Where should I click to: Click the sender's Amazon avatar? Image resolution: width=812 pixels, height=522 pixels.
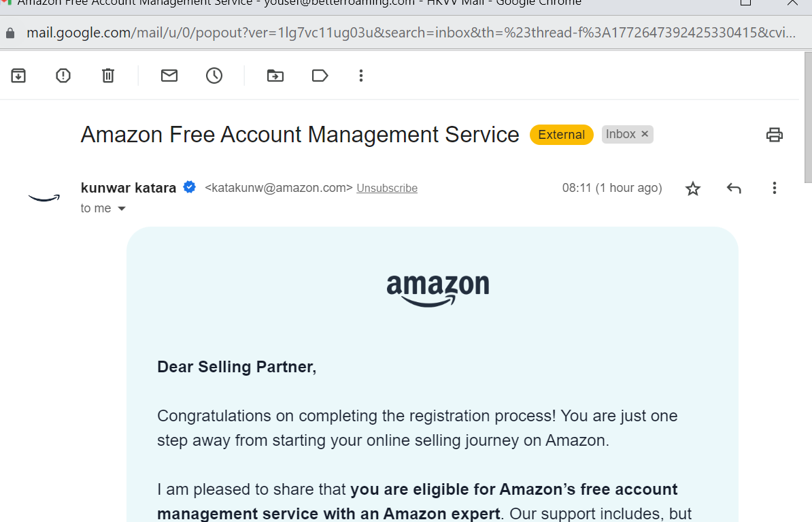point(44,197)
